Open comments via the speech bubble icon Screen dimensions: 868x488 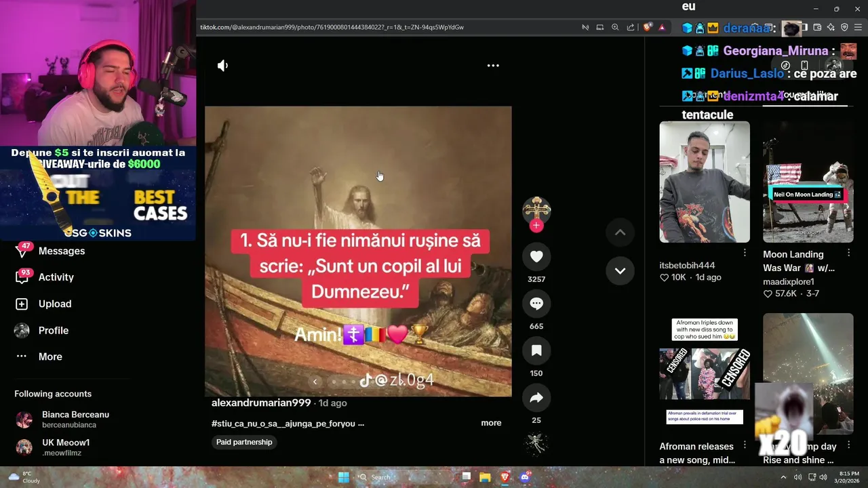click(x=536, y=304)
